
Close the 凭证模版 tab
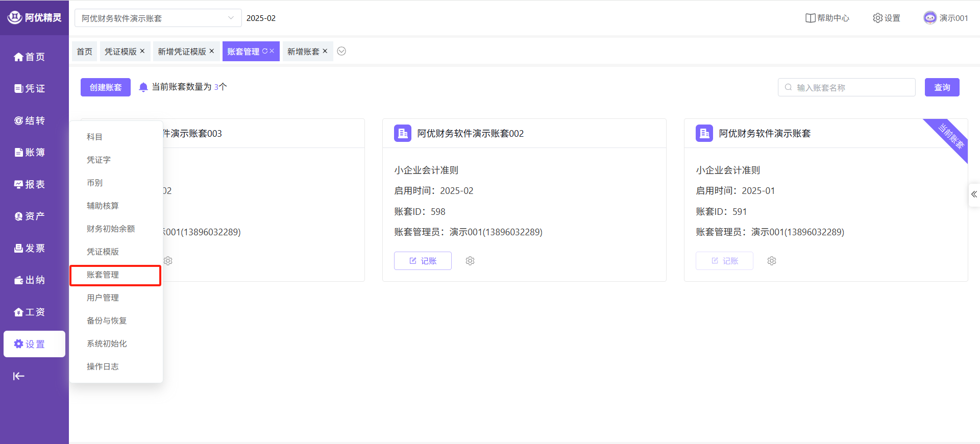(x=142, y=51)
